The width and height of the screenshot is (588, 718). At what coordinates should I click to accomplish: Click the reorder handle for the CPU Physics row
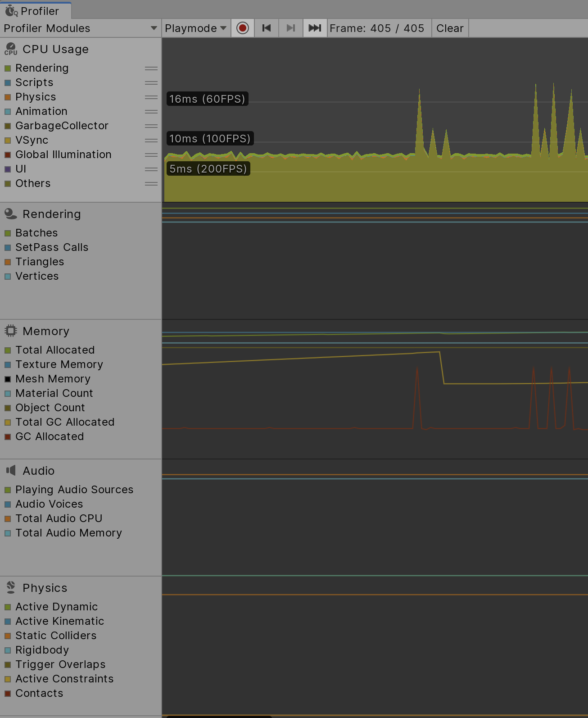click(151, 97)
